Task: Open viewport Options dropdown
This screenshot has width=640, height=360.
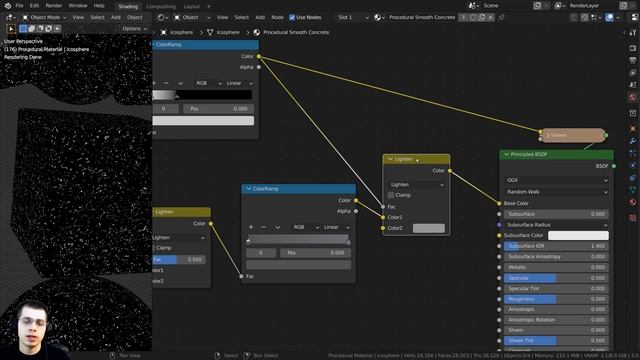Action: (135, 29)
